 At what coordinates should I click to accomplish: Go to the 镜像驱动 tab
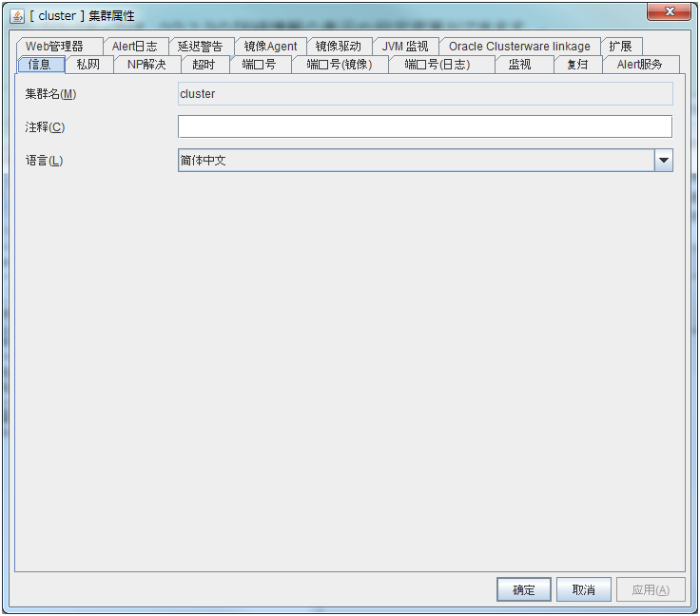tap(338, 46)
